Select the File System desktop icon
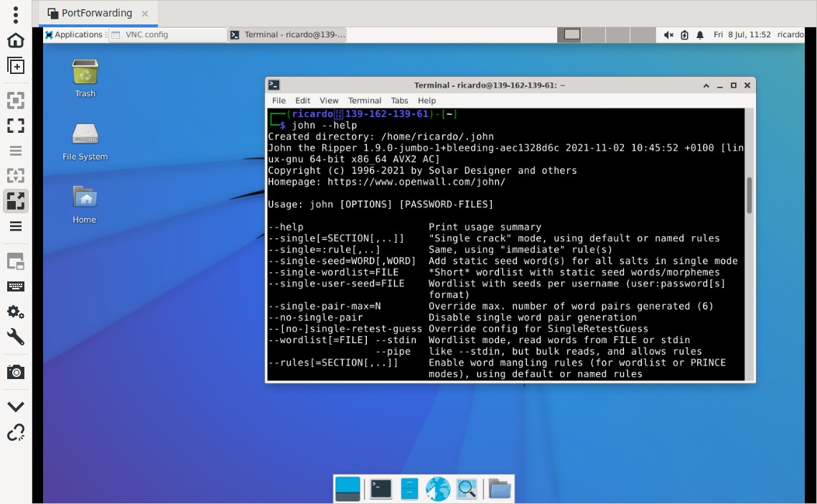The image size is (817, 504). [x=85, y=141]
